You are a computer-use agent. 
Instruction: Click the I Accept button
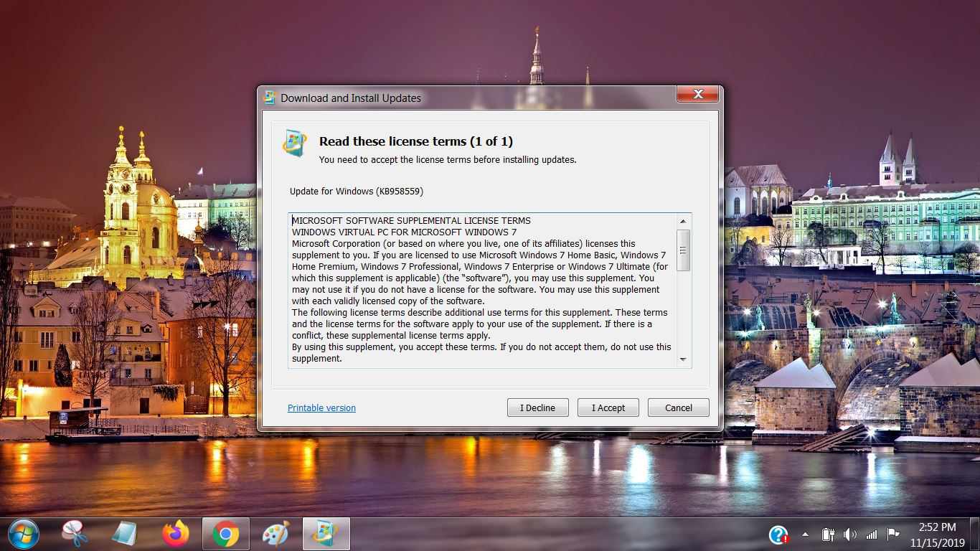(608, 408)
